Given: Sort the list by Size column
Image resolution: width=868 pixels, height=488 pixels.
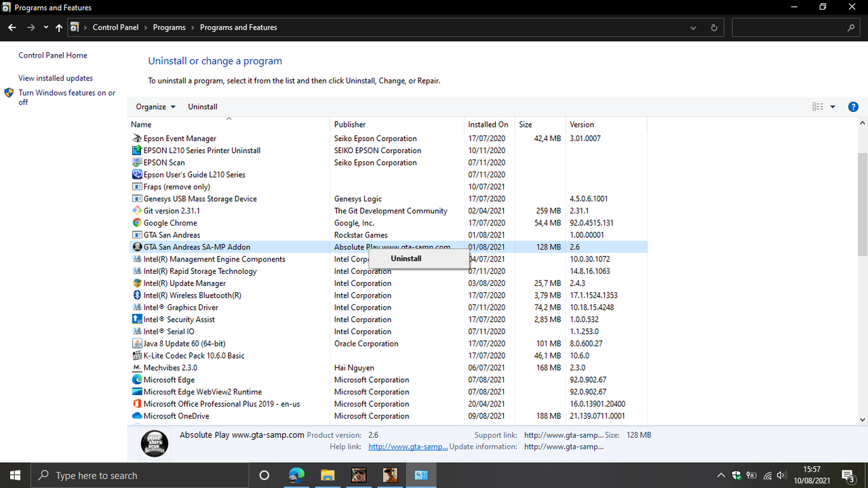Looking at the screenshot, I should [540, 125].
